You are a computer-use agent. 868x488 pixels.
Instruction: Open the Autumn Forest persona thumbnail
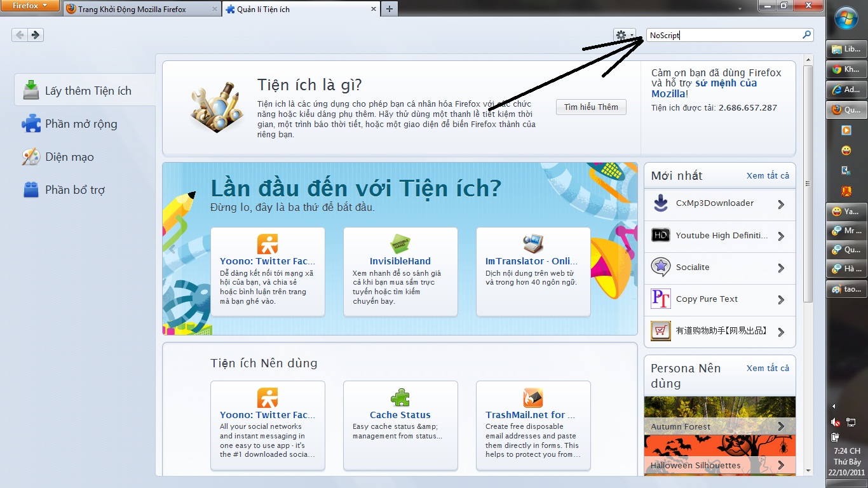coord(720,416)
